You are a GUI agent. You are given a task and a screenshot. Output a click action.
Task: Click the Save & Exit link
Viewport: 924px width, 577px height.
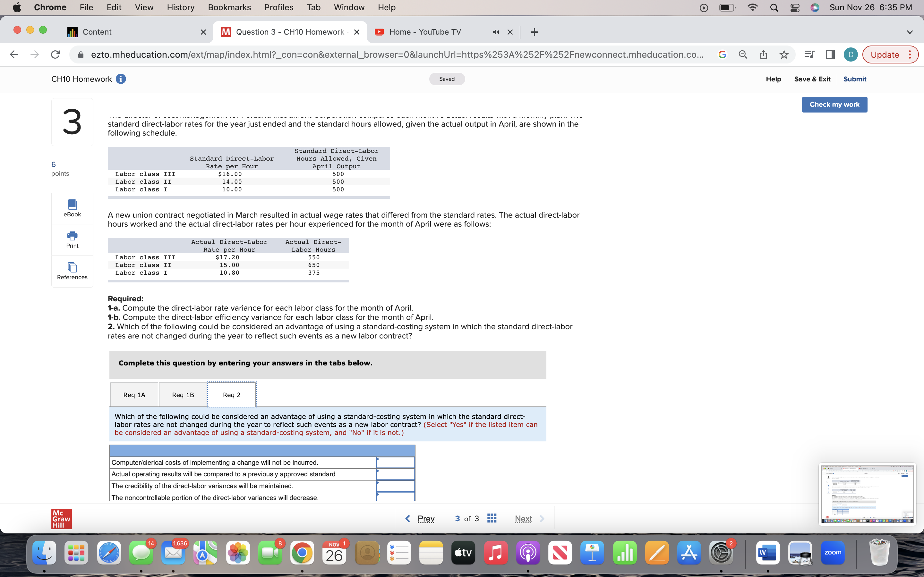(x=812, y=79)
